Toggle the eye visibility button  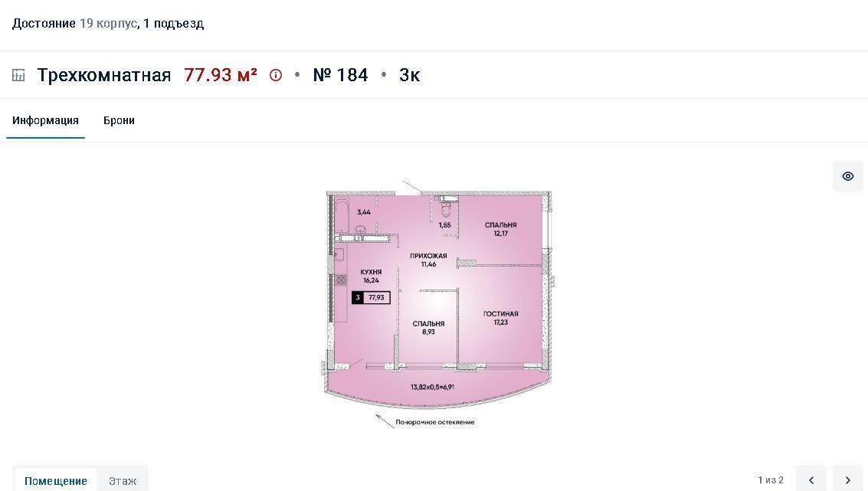[x=847, y=176]
